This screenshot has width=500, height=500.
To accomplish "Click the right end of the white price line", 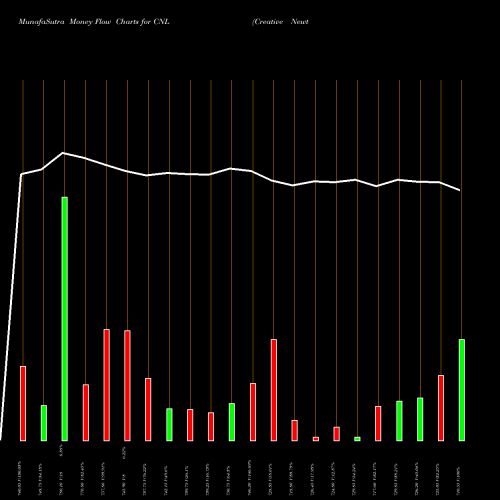I will (x=459, y=190).
